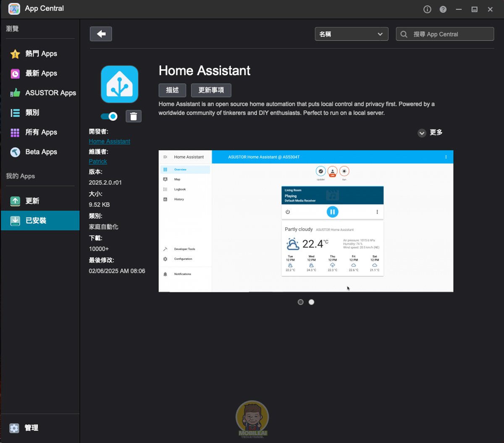This screenshot has width=504, height=443.
Task: Open the 名稱 sort dropdown
Action: (352, 34)
